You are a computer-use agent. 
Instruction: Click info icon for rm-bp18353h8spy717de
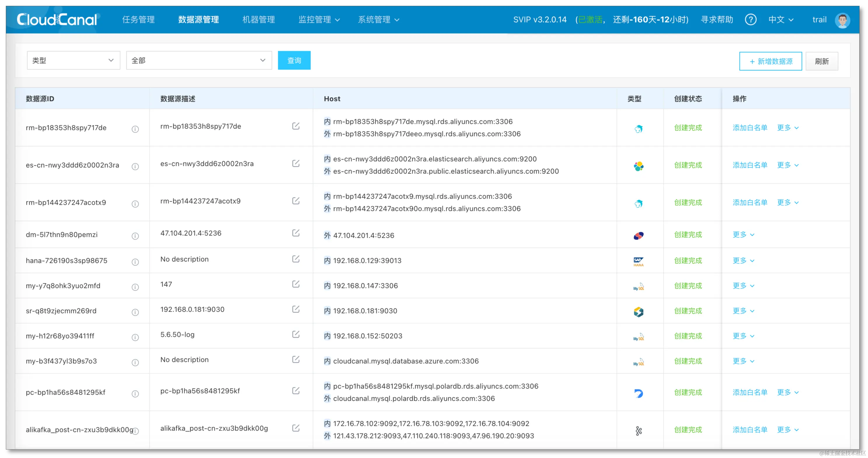coord(135,129)
